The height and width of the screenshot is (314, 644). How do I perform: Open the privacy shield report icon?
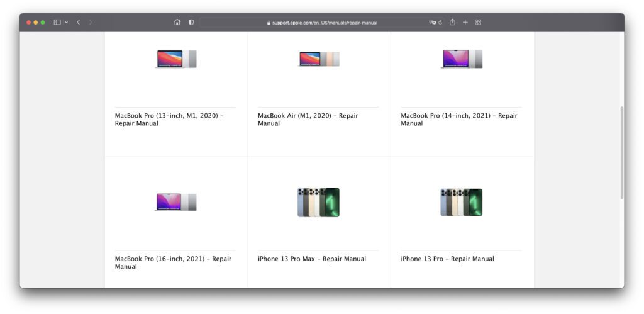pos(191,22)
